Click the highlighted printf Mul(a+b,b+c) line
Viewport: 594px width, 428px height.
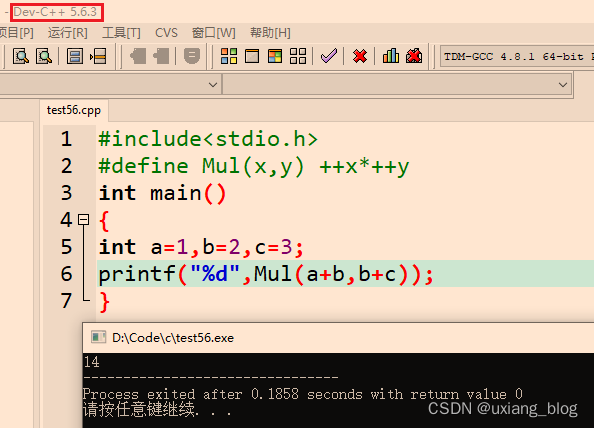pyautogui.click(x=266, y=274)
